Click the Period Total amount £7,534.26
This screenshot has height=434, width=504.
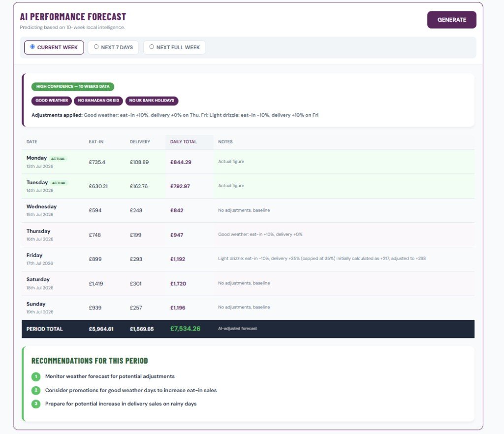[x=185, y=329]
